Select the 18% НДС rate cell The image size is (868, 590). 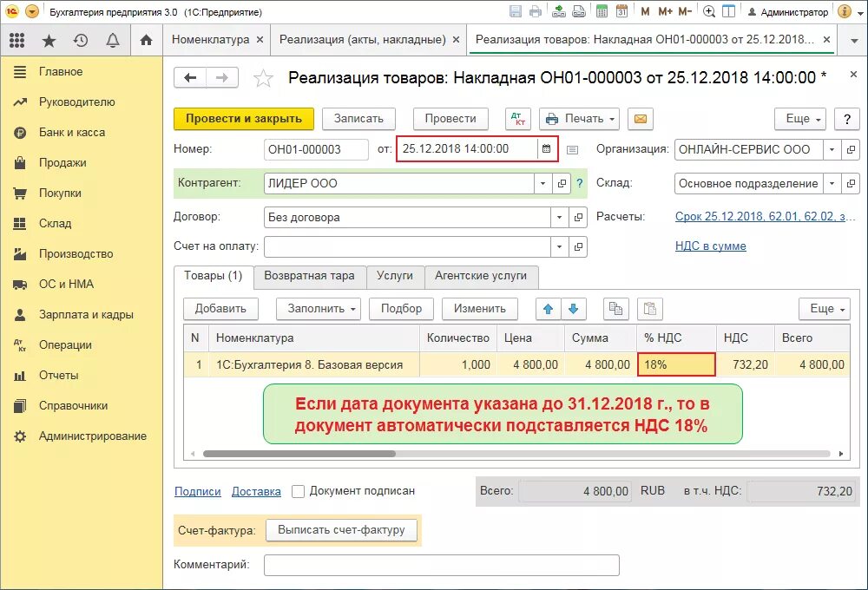coord(676,364)
